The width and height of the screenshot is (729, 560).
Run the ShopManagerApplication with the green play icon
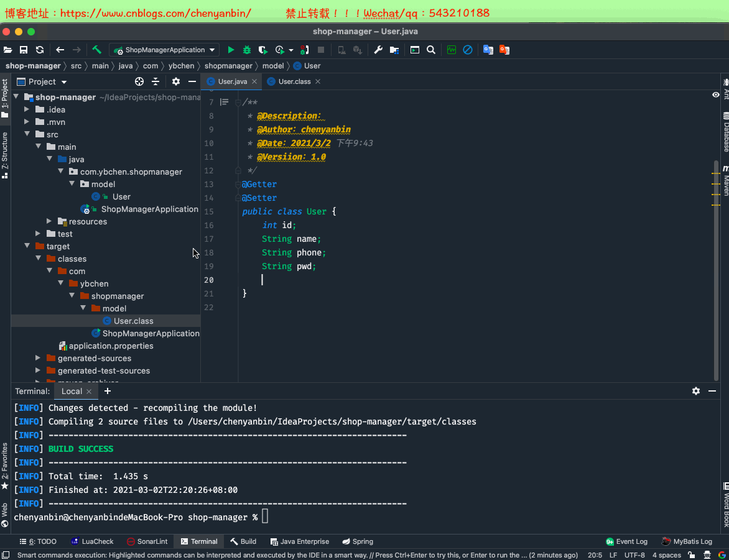231,50
